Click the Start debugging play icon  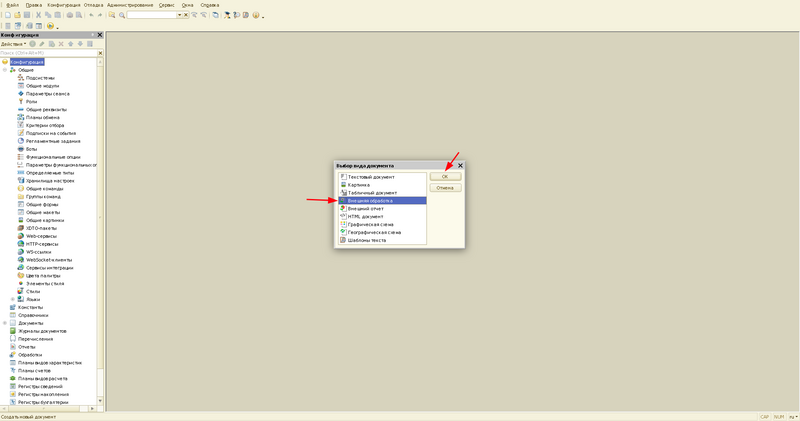[50, 26]
